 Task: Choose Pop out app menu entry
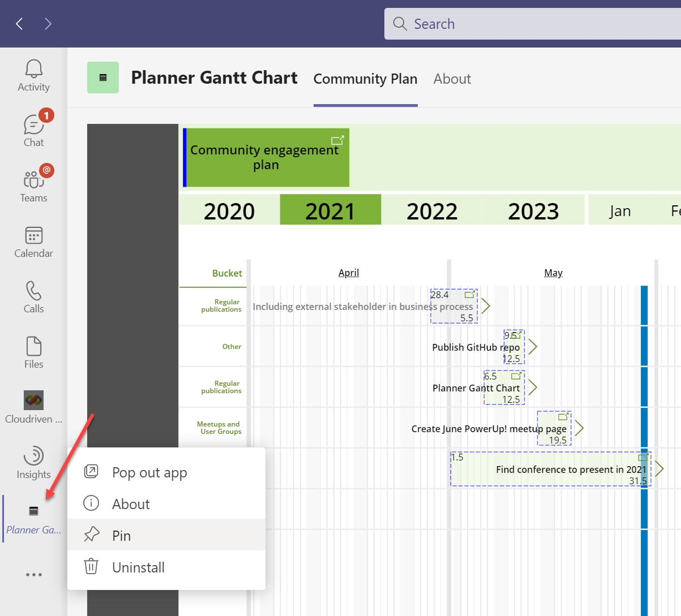click(x=149, y=472)
